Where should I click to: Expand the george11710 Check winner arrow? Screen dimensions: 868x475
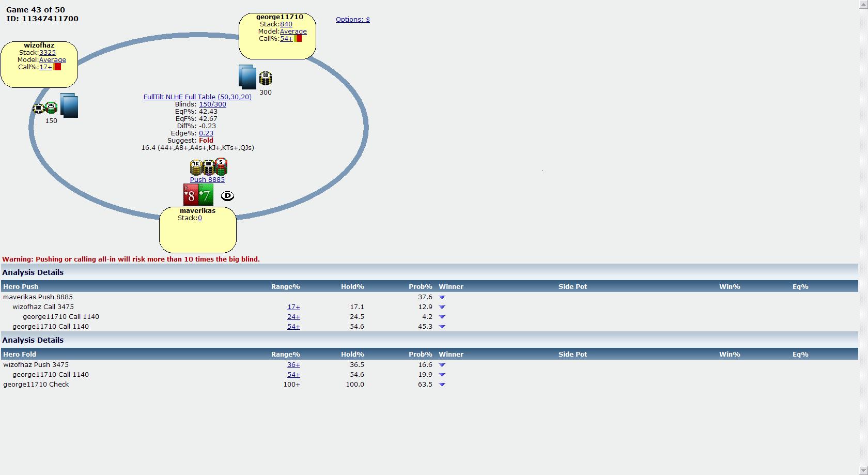click(x=442, y=385)
